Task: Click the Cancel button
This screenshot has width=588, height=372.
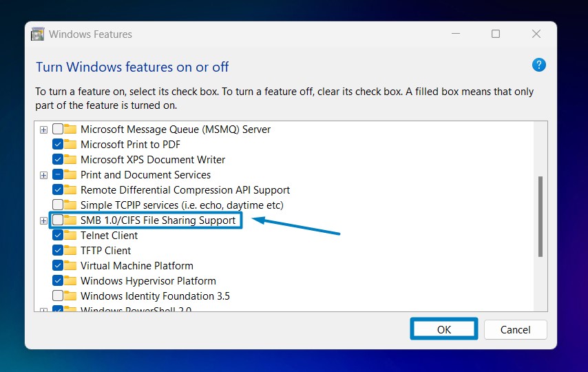Action: (515, 329)
